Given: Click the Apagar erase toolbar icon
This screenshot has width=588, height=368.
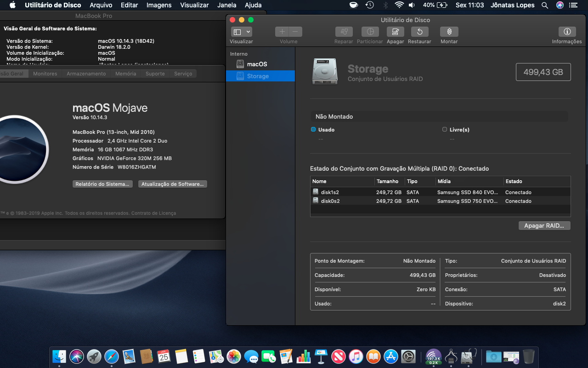Looking at the screenshot, I should [x=395, y=32].
